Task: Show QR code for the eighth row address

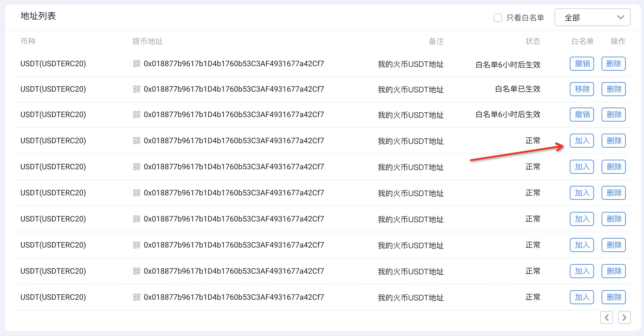Action: point(136,245)
